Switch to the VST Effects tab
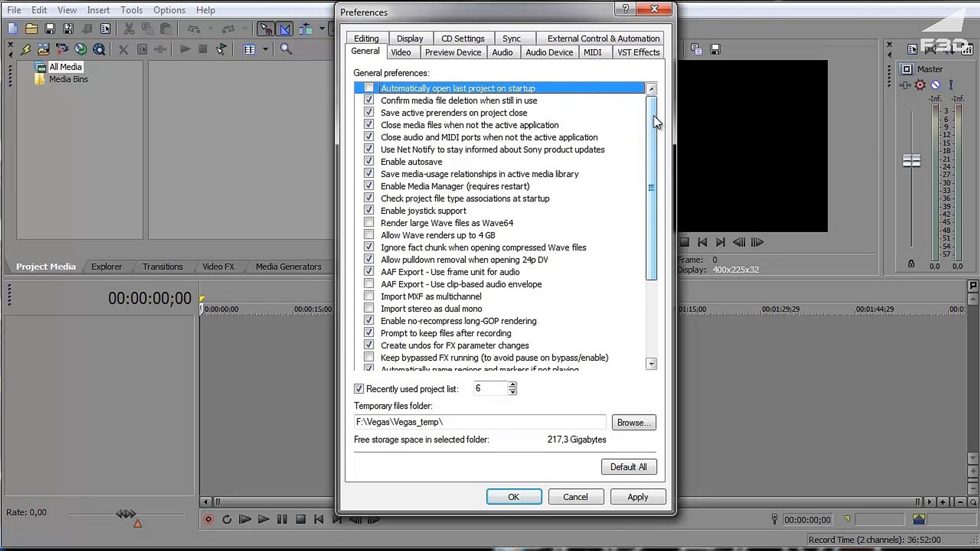This screenshot has width=980, height=551. tap(638, 52)
